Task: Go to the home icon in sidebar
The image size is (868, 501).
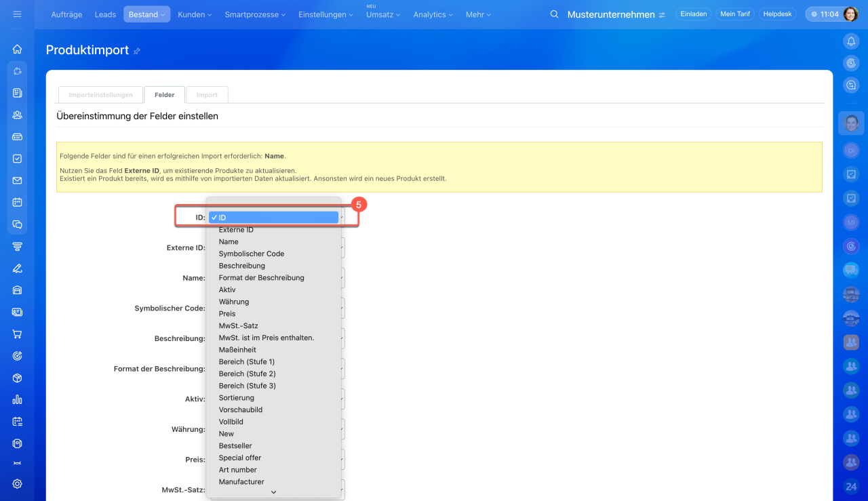Action: [17, 49]
